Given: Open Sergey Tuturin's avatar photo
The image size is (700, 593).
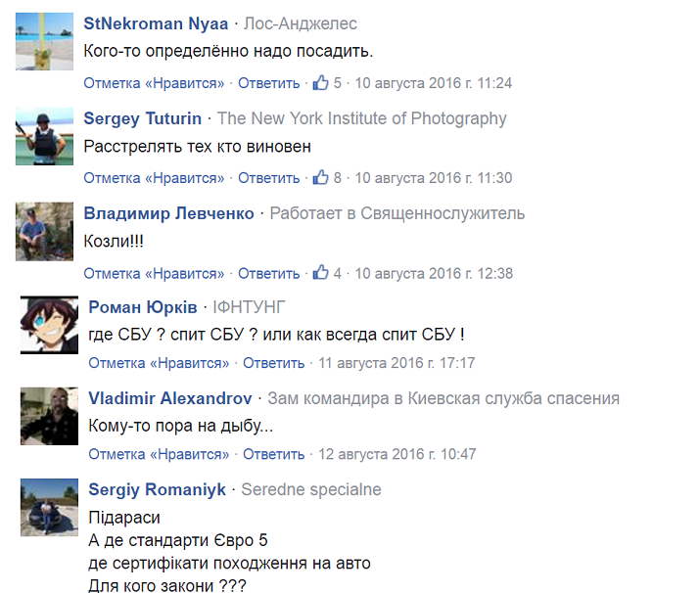Looking at the screenshot, I should 45,136.
